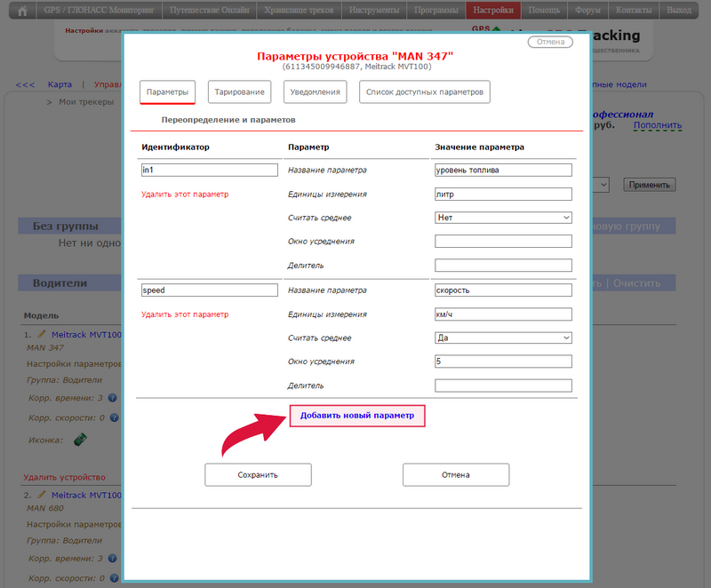Open help icon beside first Корр. времени
The height and width of the screenshot is (588, 711).
[x=113, y=399]
